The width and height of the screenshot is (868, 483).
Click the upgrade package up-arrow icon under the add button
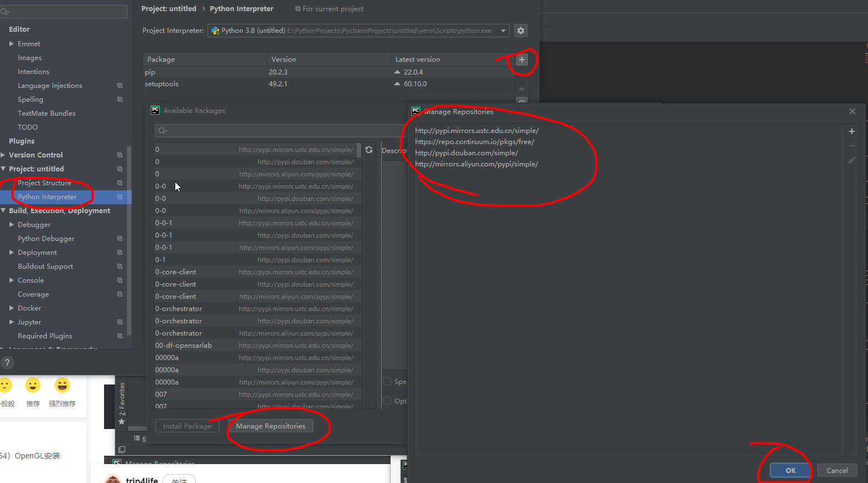(521, 88)
